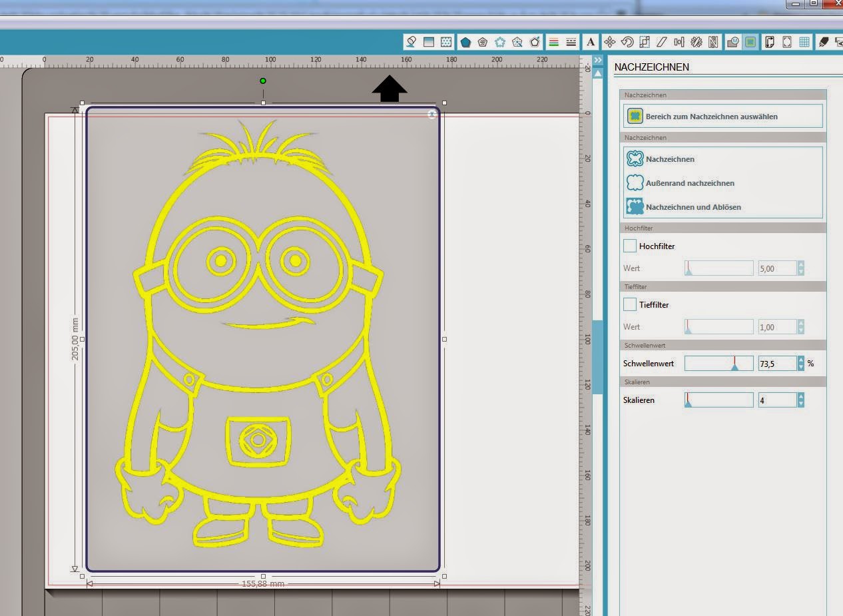Click the solid blue pentagon toolbar icon

tap(465, 42)
